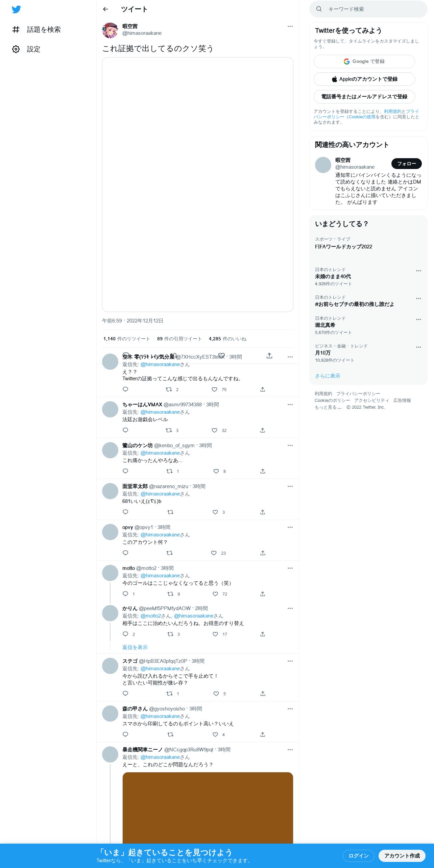Retweet the reply from motto
This screenshot has width=434, height=868.
coord(170,594)
